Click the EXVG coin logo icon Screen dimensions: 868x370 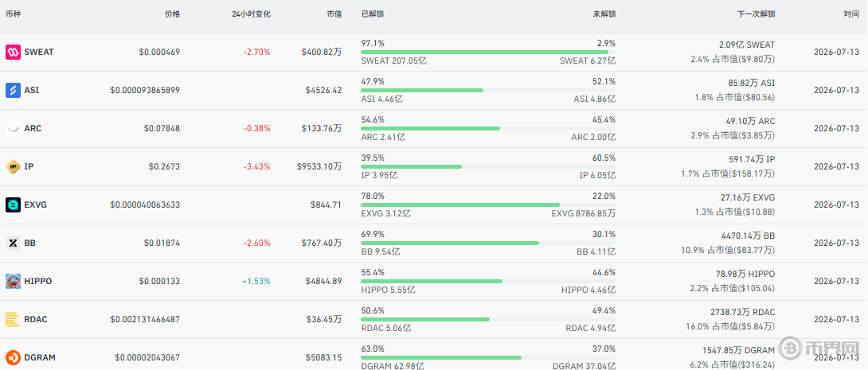click(x=13, y=204)
